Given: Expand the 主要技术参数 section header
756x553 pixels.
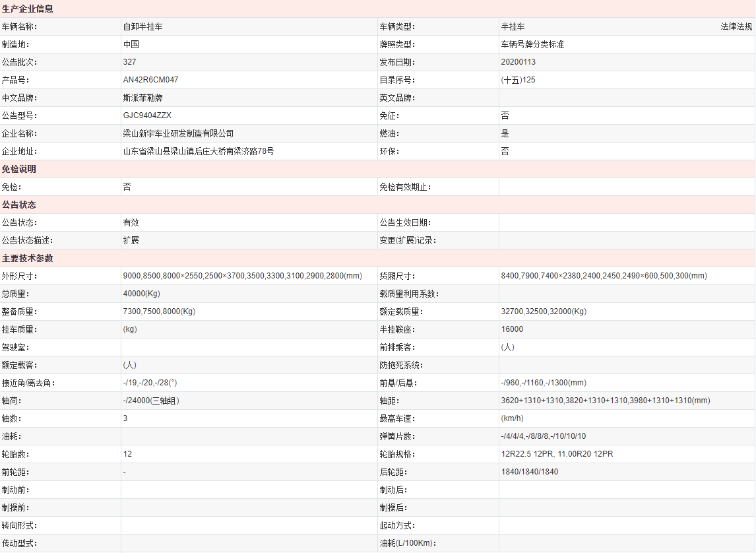Looking at the screenshot, I should [x=27, y=258].
